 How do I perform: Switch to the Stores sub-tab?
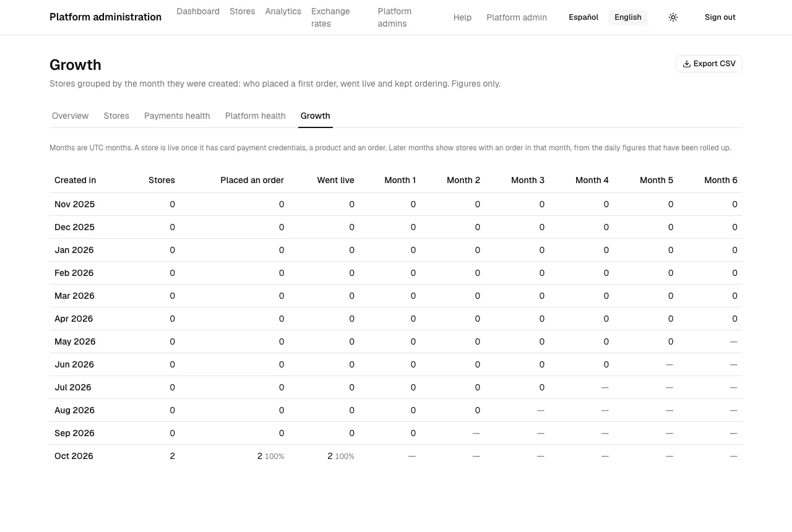116,116
